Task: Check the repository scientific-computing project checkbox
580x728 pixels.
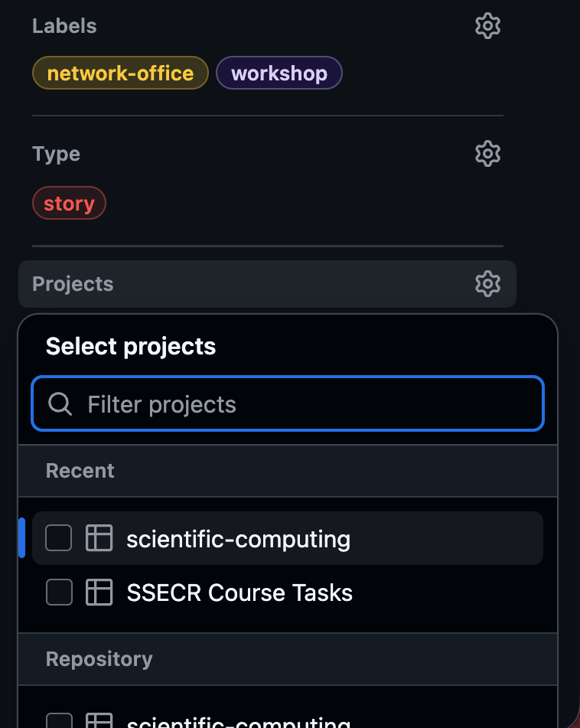Action: pyautogui.click(x=58, y=720)
